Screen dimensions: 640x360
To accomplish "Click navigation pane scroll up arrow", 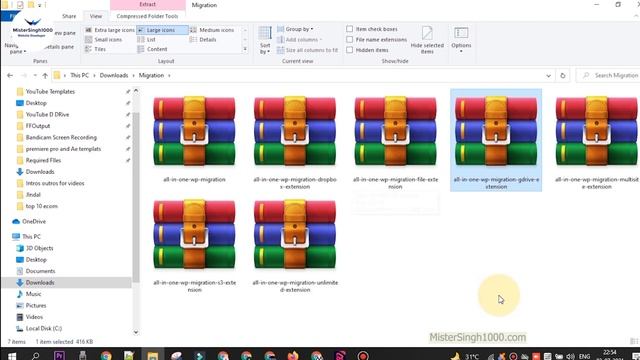I will click(x=136, y=91).
